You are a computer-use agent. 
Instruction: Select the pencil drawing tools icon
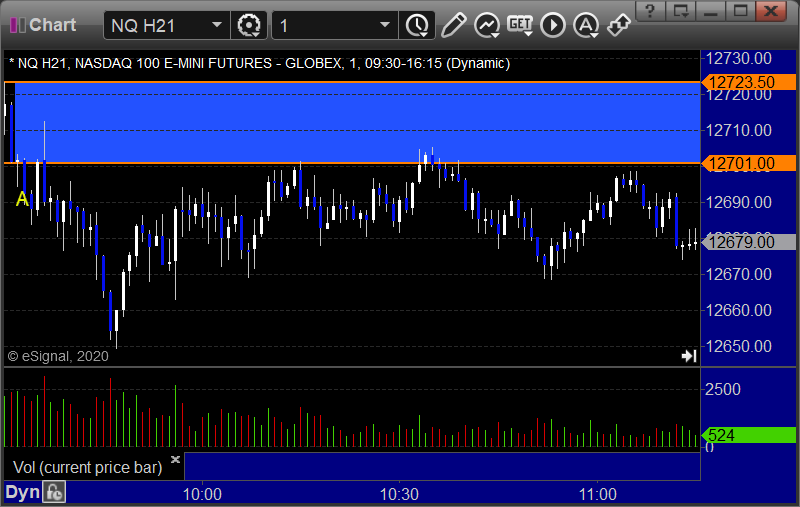453,26
